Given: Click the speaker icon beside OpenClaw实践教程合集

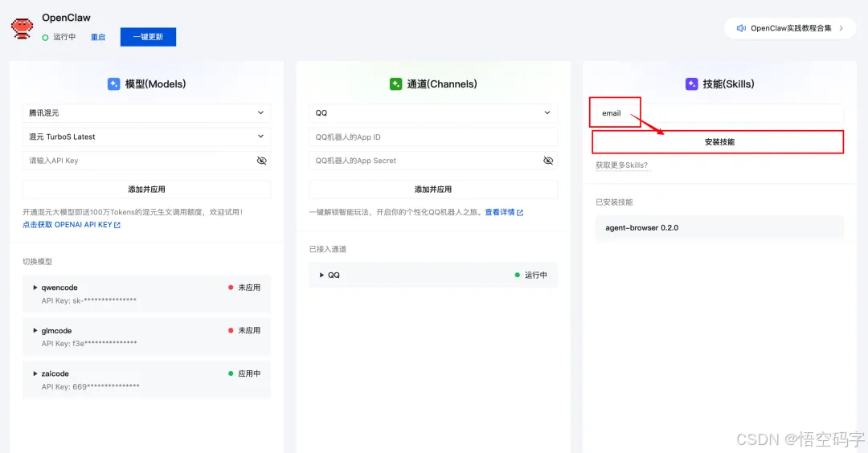Looking at the screenshot, I should [741, 28].
